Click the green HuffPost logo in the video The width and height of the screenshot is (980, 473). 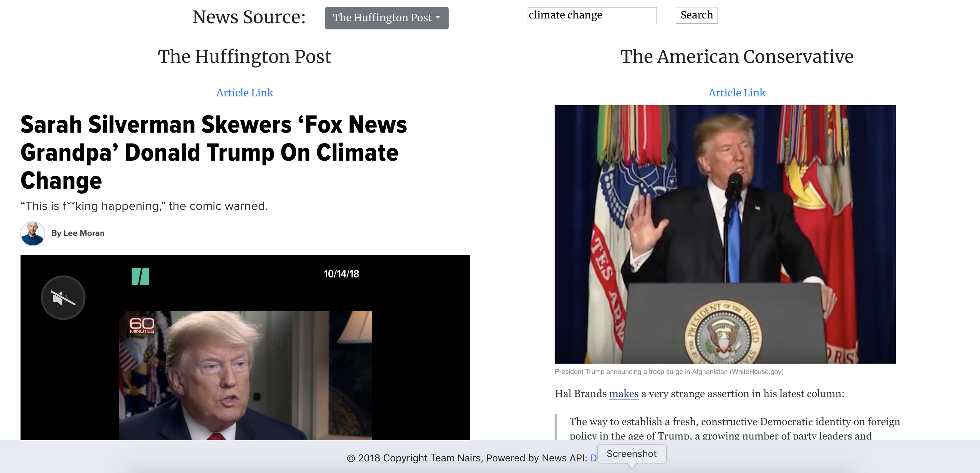(x=140, y=276)
